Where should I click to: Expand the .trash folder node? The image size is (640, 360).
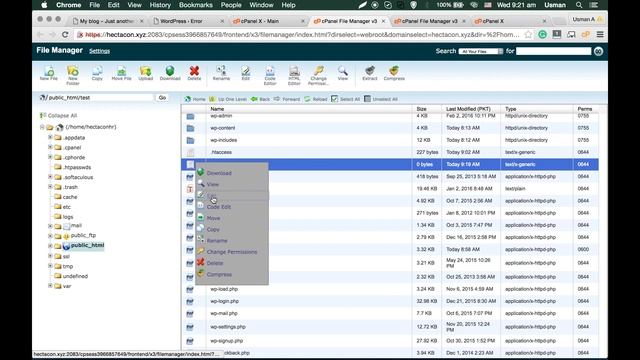pyautogui.click(x=50, y=187)
